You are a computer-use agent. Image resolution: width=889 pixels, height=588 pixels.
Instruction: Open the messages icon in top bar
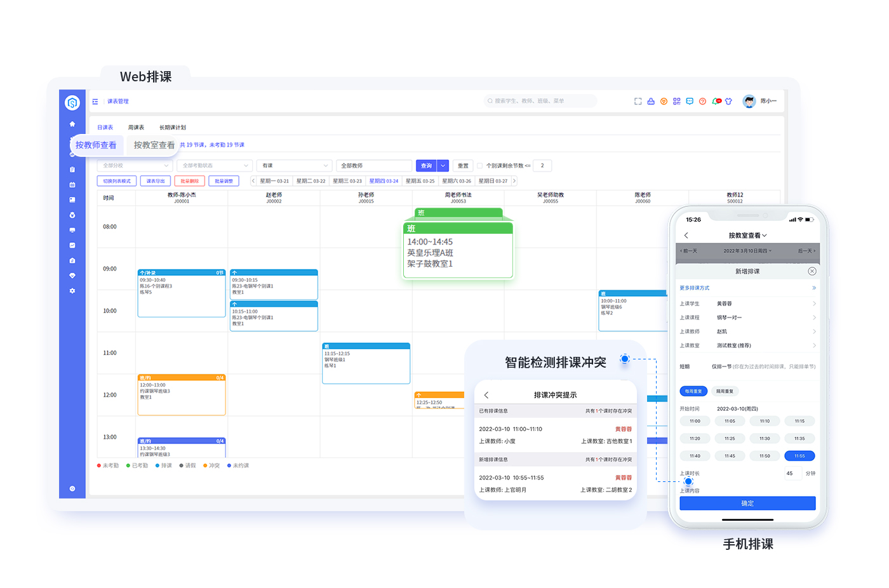click(x=689, y=101)
